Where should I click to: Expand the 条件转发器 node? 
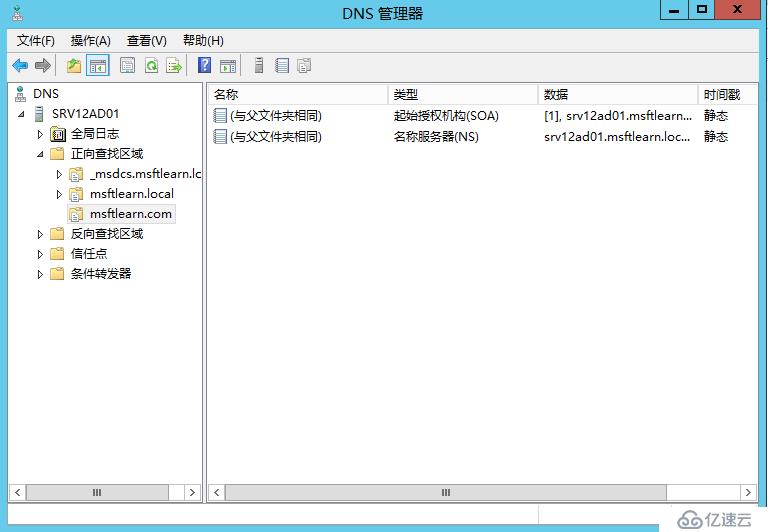tap(40, 274)
